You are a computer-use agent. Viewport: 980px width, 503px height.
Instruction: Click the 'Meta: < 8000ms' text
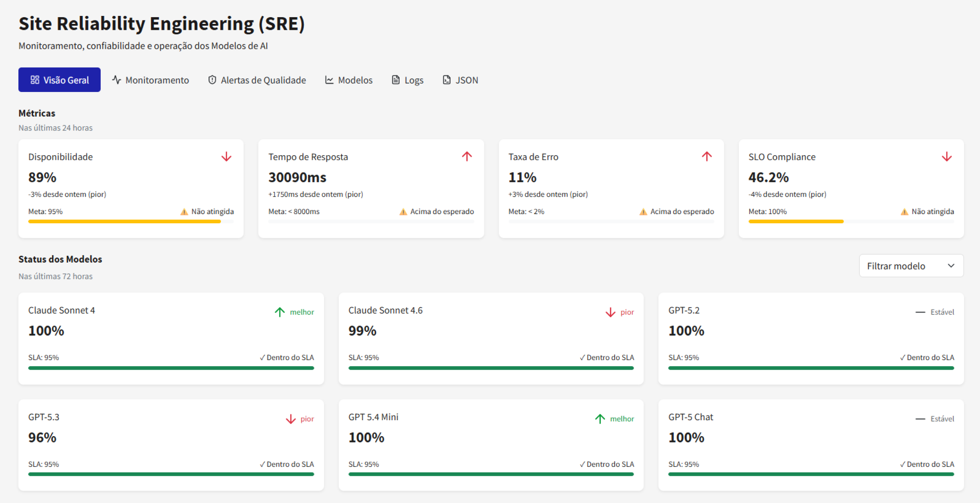[x=294, y=212]
